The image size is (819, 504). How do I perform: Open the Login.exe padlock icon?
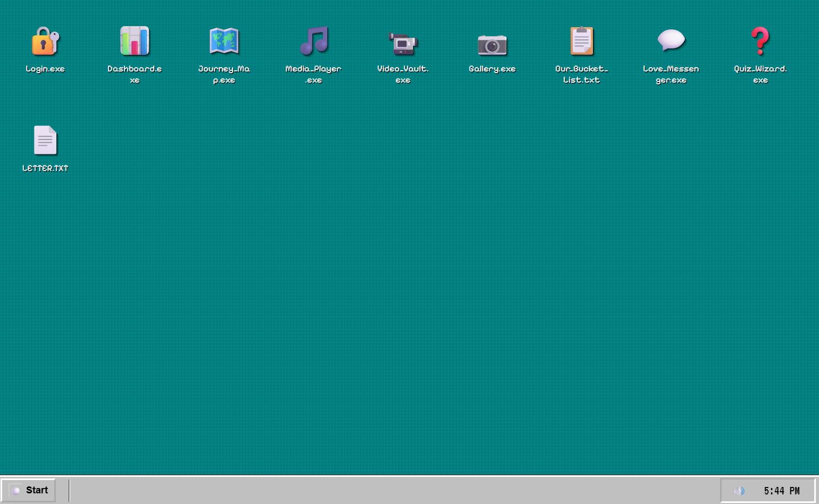point(45,42)
